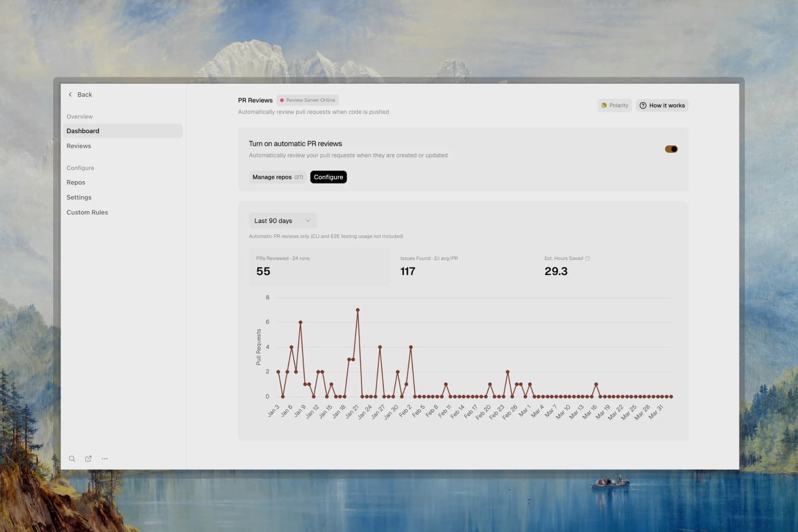
Task: Select Dashboard in the sidebar
Action: [x=83, y=131]
